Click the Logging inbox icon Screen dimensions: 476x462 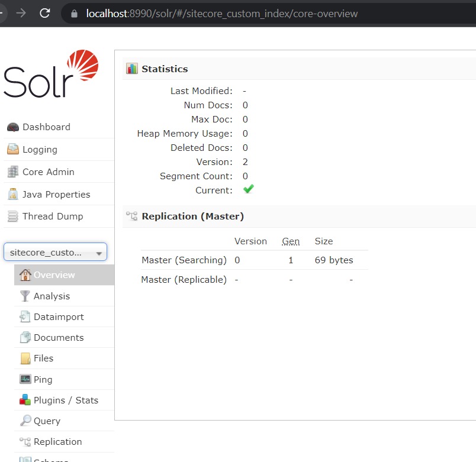click(x=13, y=149)
